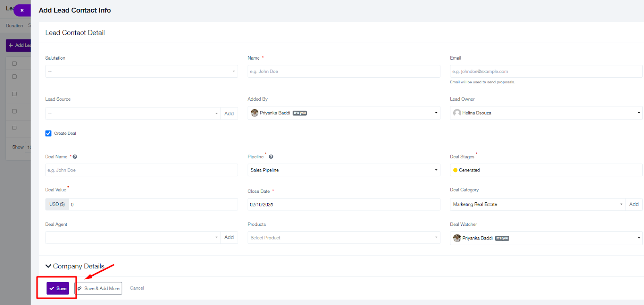Click Add next to Lead Source
The height and width of the screenshot is (305, 644).
(229, 113)
